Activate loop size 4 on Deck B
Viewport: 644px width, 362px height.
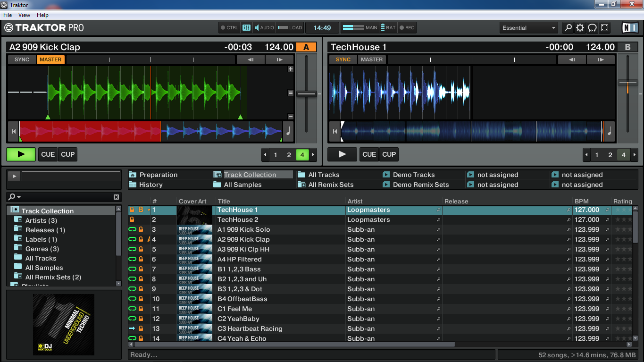pyautogui.click(x=623, y=155)
